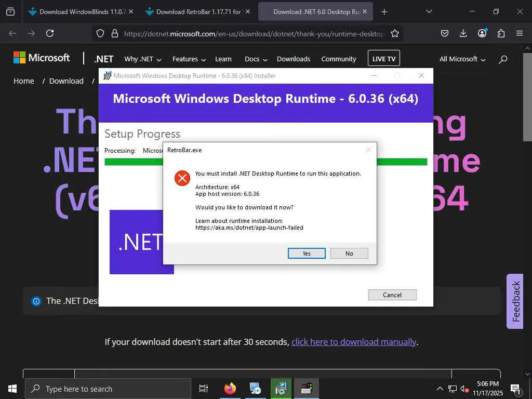
Task: Open Task View on taskbar
Action: point(204,389)
